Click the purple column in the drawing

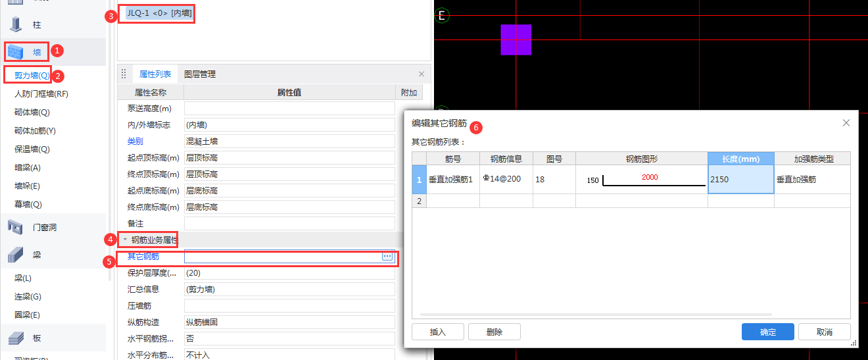tap(516, 39)
